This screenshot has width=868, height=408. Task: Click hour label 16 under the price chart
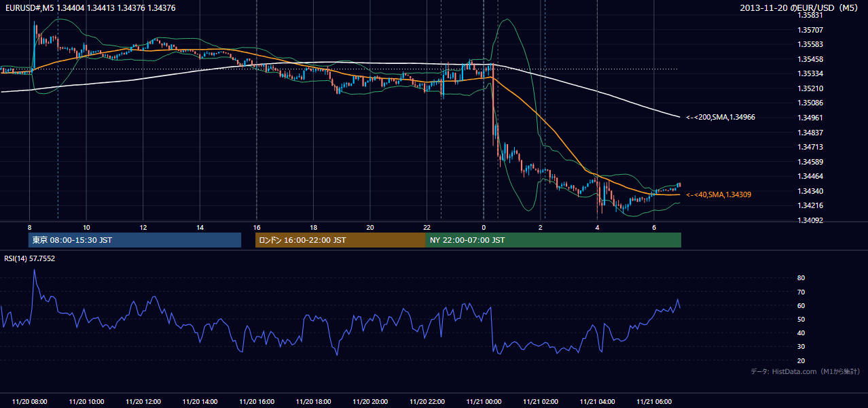click(257, 227)
